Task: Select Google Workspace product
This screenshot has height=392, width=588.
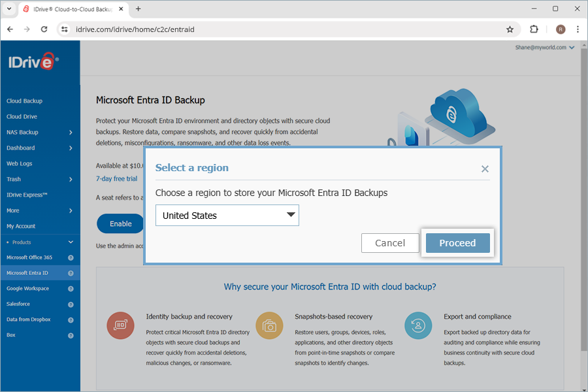Action: click(27, 289)
